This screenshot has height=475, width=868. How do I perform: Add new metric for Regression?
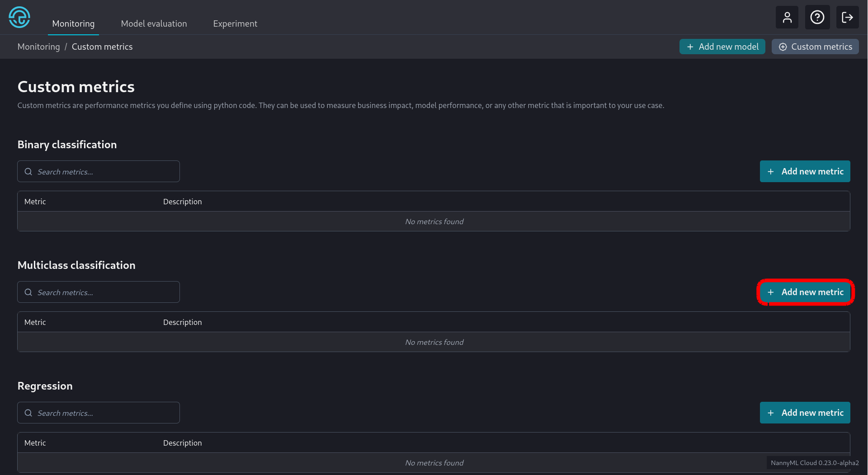point(805,413)
